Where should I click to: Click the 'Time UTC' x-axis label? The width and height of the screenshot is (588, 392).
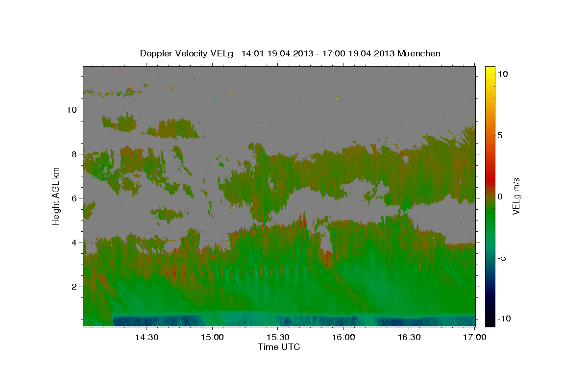pos(279,347)
